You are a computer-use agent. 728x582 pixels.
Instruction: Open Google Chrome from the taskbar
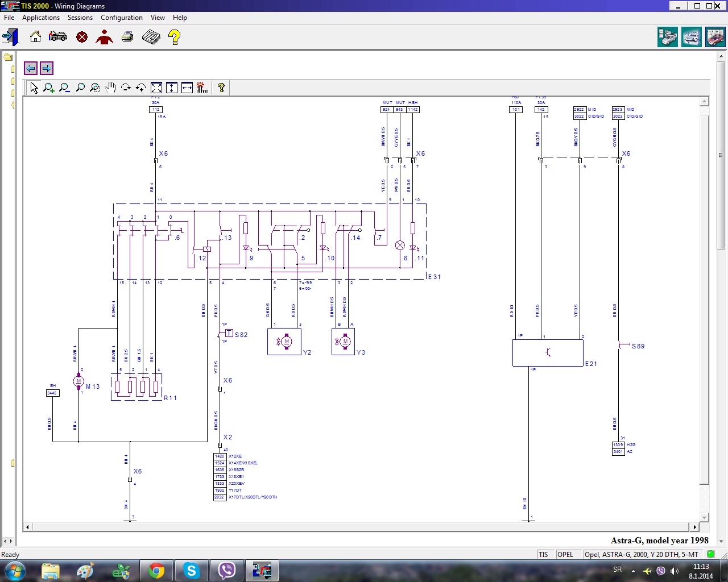(x=156, y=571)
